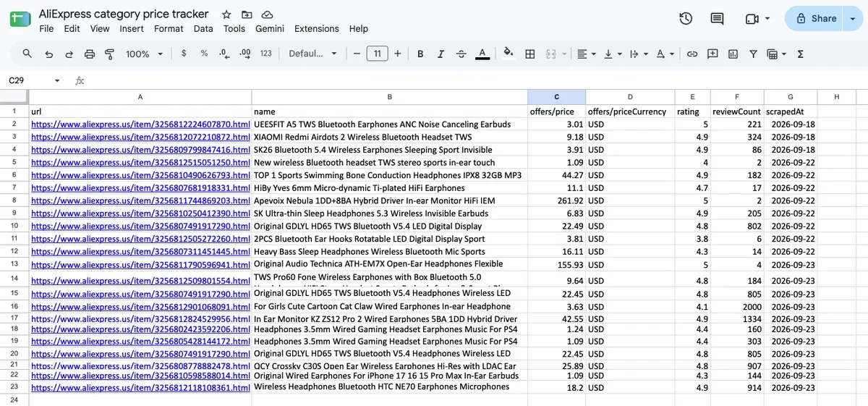Open the Edit menu

tap(72, 29)
